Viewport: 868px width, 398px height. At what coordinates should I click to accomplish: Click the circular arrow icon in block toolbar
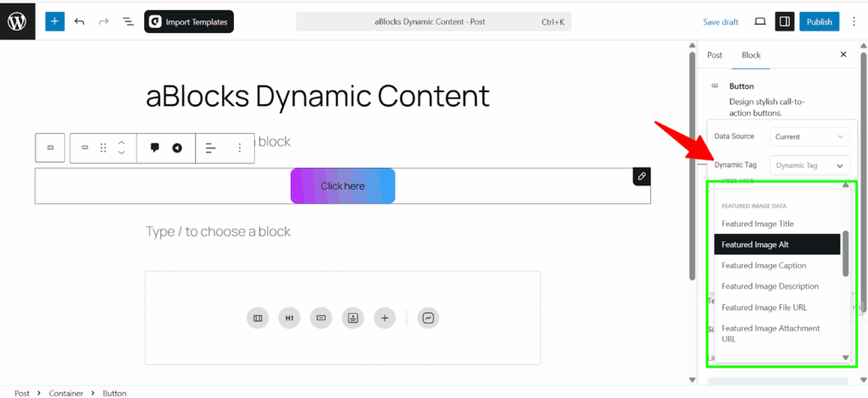tap(176, 147)
